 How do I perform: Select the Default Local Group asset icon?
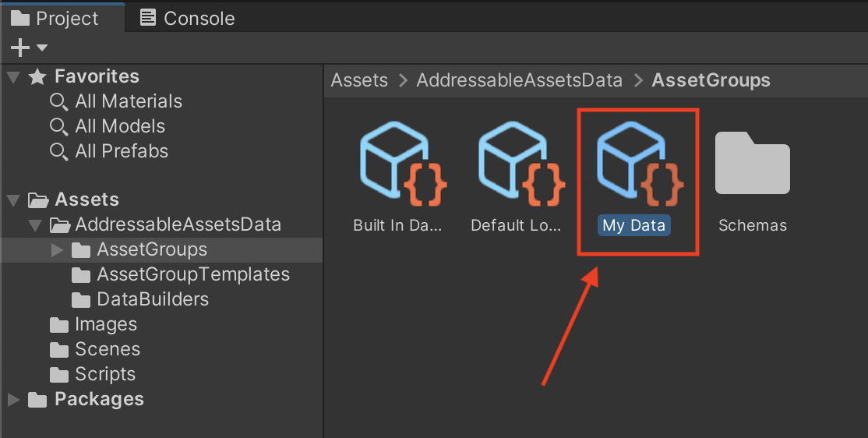click(x=521, y=164)
